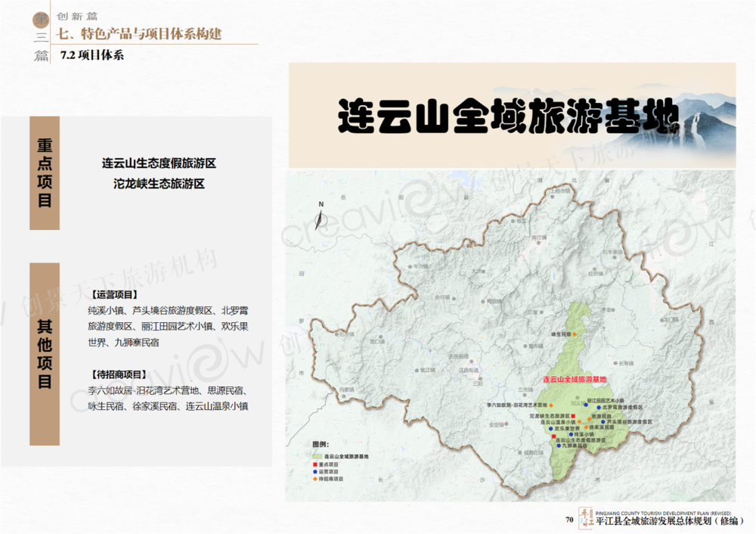The width and height of the screenshot is (756, 534).
Task: Click the orange diamond for 李六如故居-汨花湾艺术营地
Action: tap(551, 405)
